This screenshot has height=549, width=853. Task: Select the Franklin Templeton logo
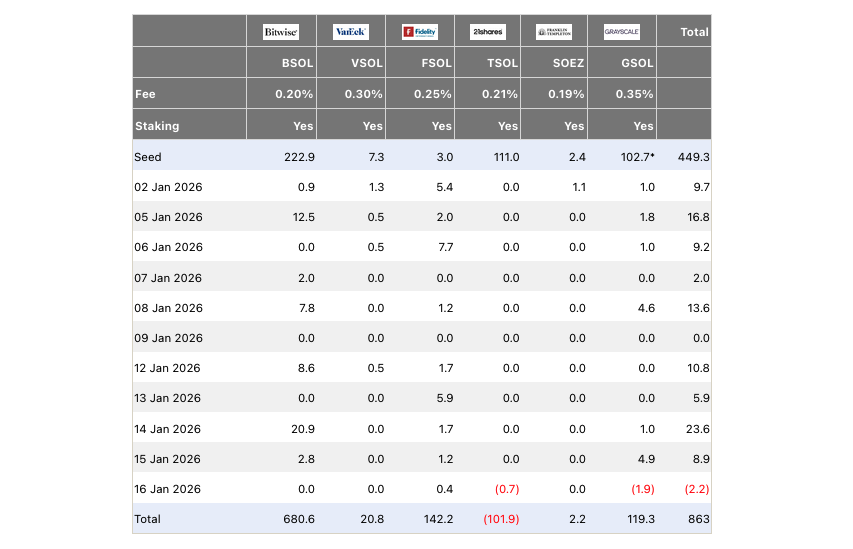coord(554,32)
